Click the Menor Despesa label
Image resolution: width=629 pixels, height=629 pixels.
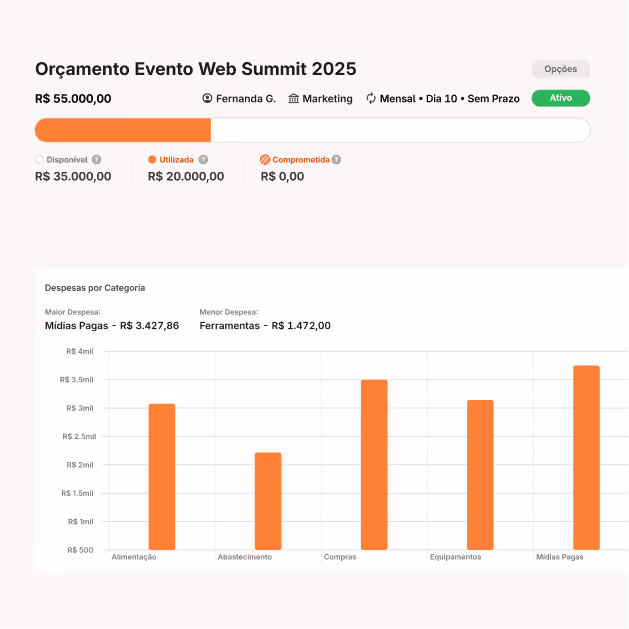[x=229, y=312]
